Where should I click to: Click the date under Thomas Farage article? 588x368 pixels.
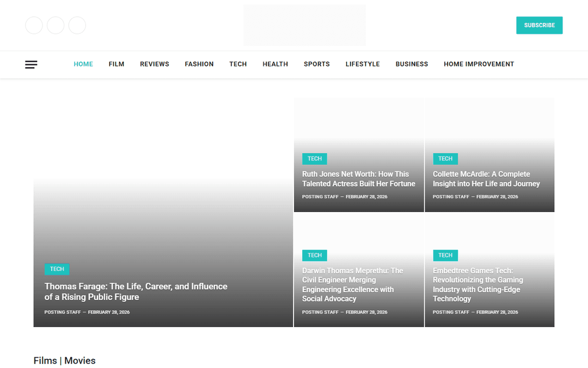109,312
